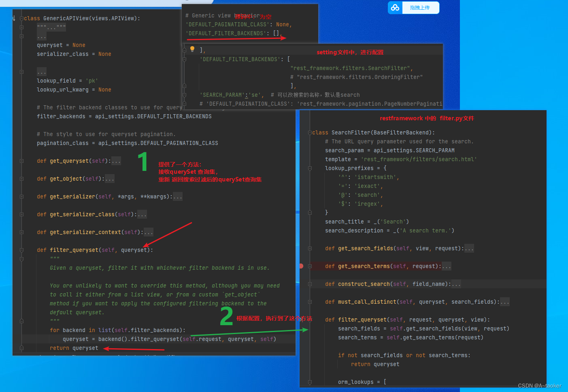Click the commented OrderingFilter settings line
Image resolution: width=568 pixels, height=392 pixels.
357,77
